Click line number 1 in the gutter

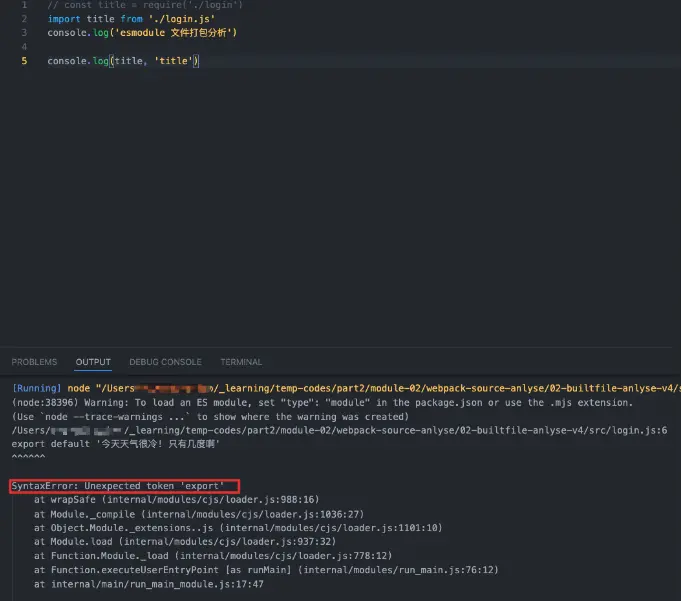pyautogui.click(x=25, y=5)
